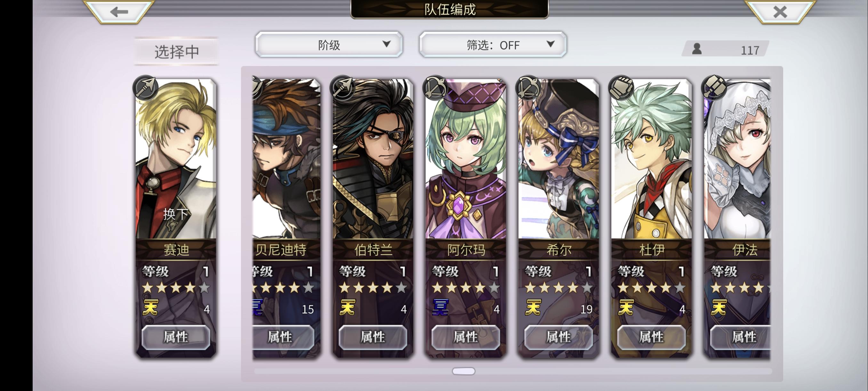The height and width of the screenshot is (391, 868).
Task: Tap the gauntlet class icon on 杜伊 card
Action: 621,88
